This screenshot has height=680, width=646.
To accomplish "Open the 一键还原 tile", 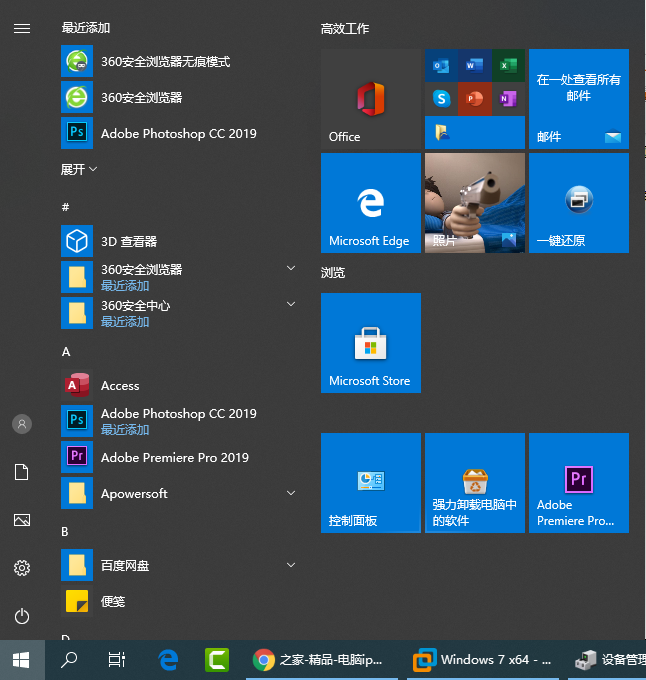I will click(x=579, y=203).
